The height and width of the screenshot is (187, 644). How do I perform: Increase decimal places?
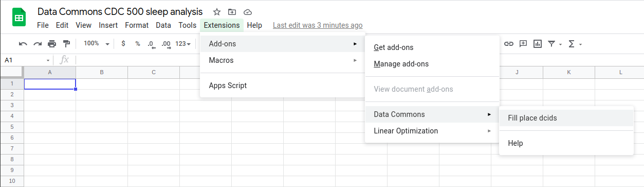(x=165, y=44)
